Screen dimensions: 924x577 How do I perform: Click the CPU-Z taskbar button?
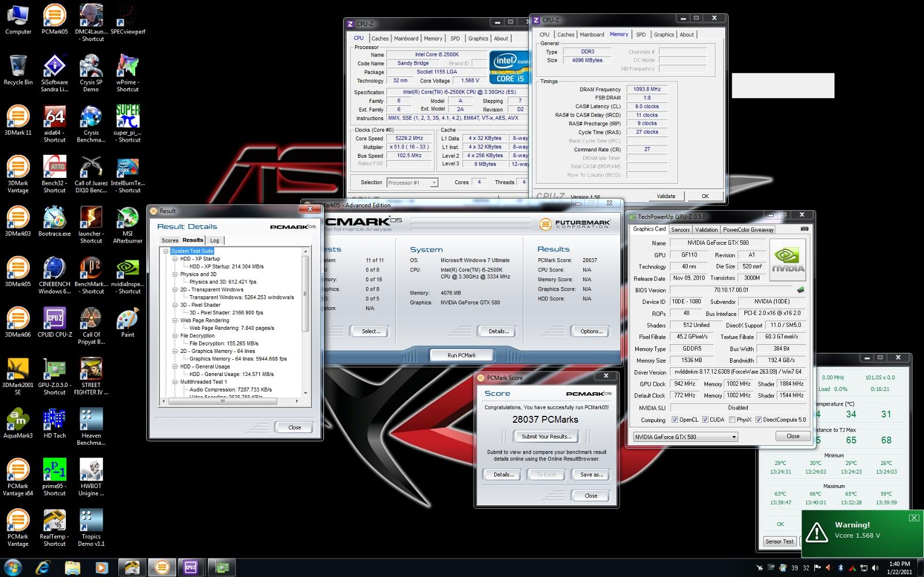point(191,568)
